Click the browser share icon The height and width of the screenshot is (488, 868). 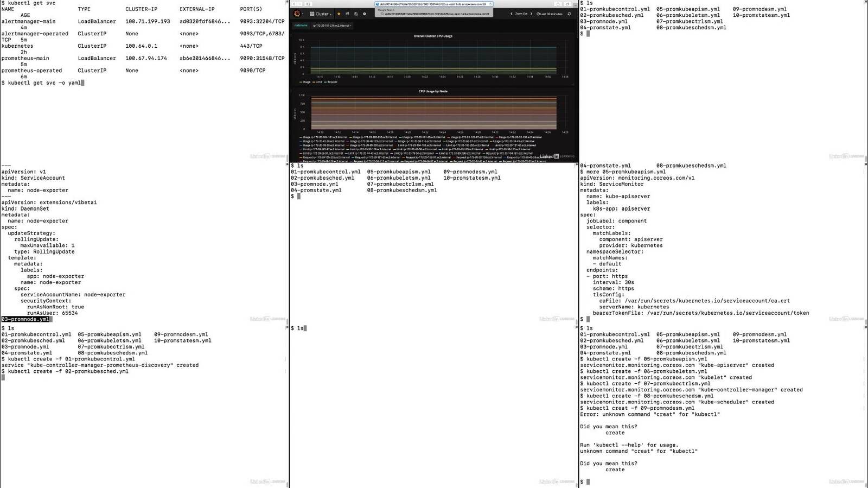click(558, 4)
